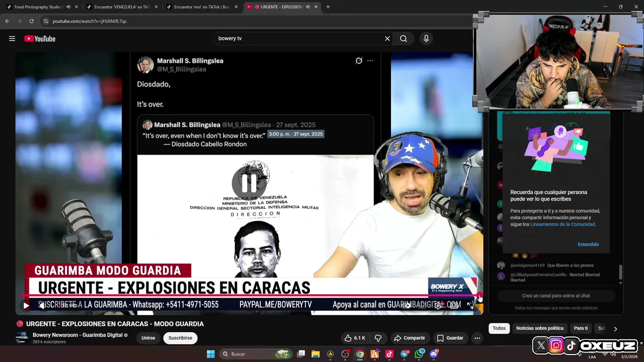
Task: Click the video title 'URGENTE - EXPLOSIONES EN CARACAS - MODO GUARDIA'
Action: point(115,324)
